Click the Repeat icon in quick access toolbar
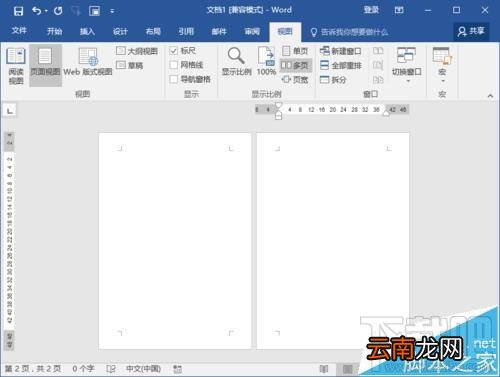This screenshot has height=377, width=500. 58,11
